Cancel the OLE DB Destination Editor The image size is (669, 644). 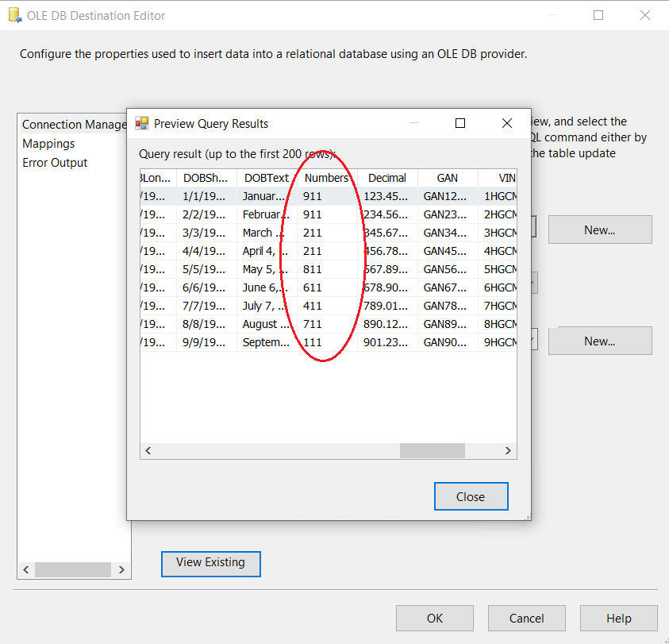[526, 619]
